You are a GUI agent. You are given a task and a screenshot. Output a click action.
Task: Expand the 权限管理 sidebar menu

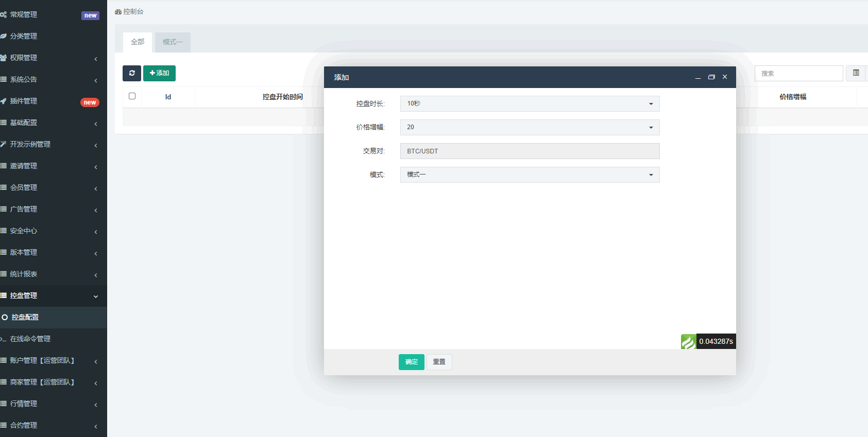(x=24, y=58)
